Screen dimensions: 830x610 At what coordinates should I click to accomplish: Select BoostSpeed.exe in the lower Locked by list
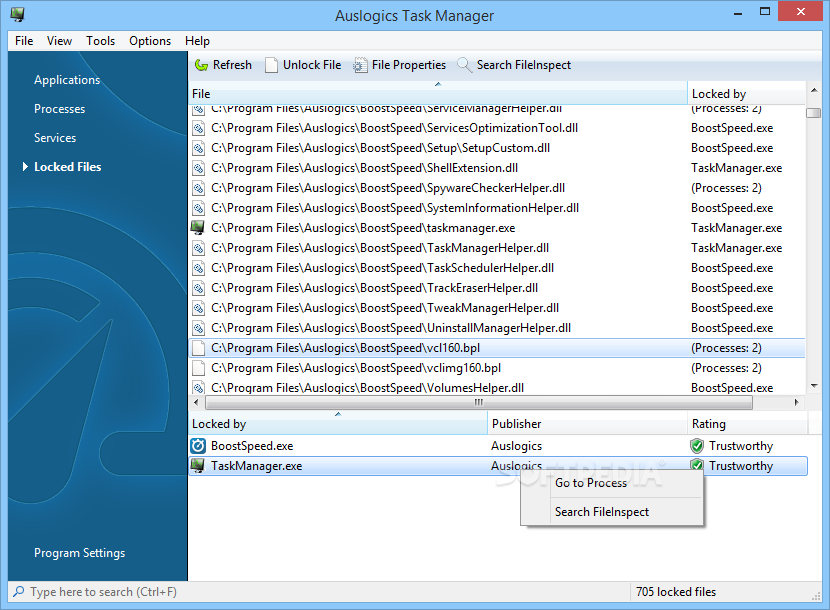tap(252, 446)
